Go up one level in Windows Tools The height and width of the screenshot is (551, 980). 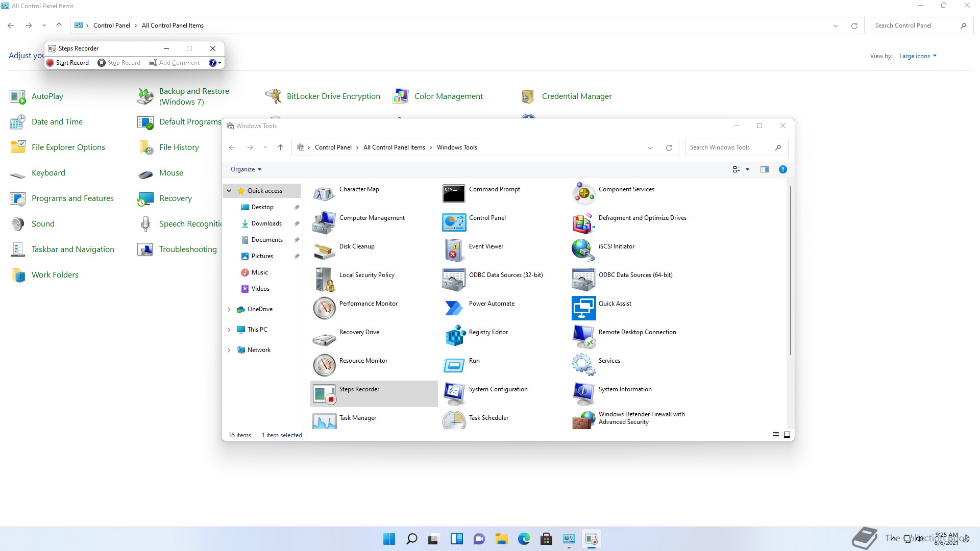pyautogui.click(x=280, y=147)
